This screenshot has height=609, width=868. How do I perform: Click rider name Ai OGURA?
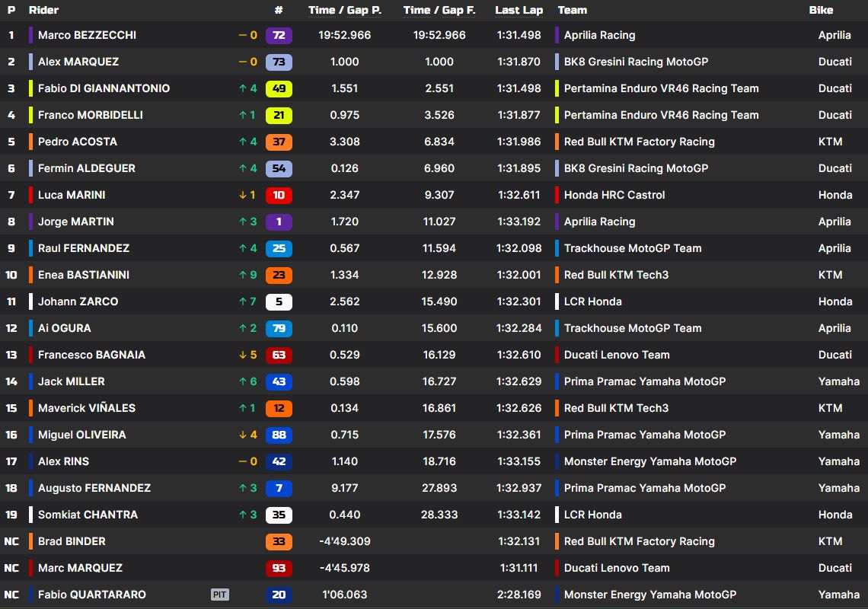click(x=64, y=328)
